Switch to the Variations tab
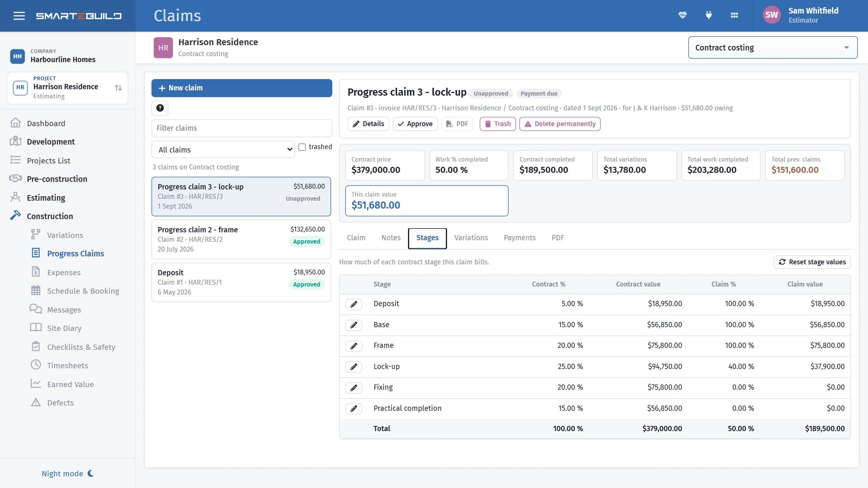Image resolution: width=868 pixels, height=488 pixels. (x=471, y=238)
